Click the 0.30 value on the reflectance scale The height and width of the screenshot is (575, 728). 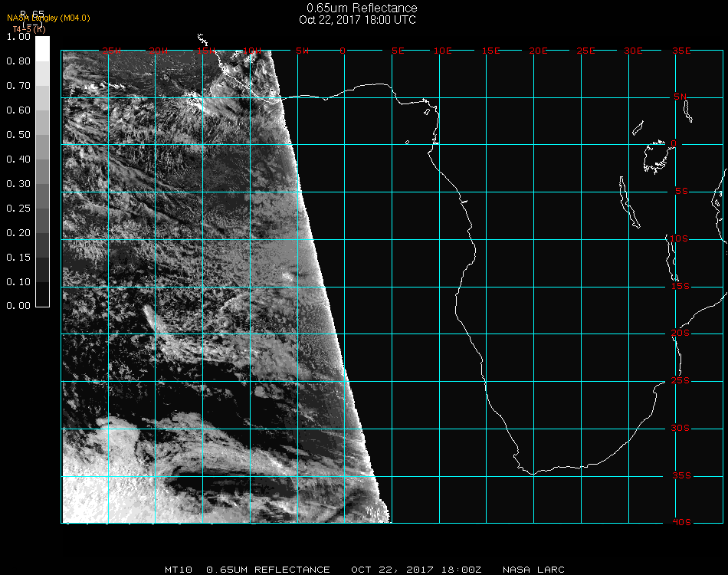(18, 184)
